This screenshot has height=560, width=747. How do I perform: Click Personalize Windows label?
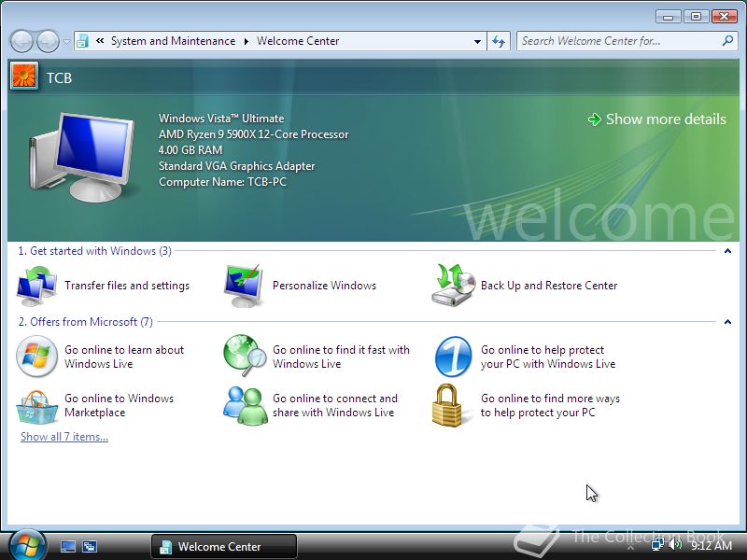pos(324,286)
